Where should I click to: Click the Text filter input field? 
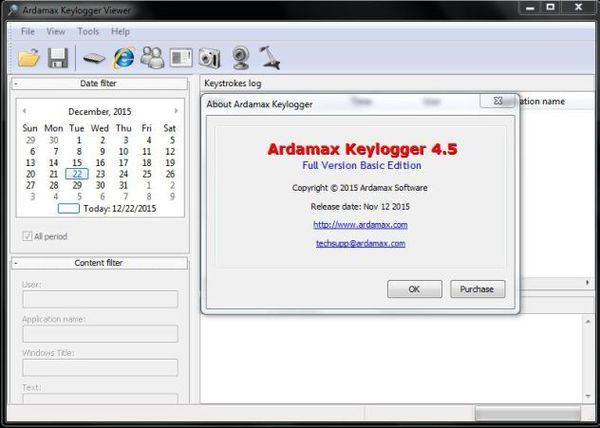[100, 399]
